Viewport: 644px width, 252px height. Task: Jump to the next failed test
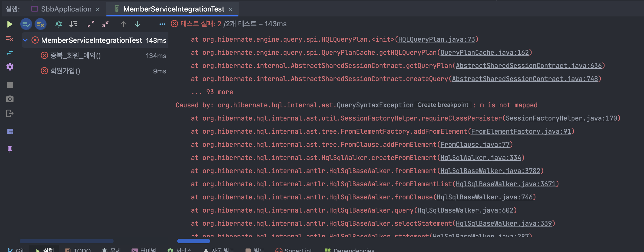point(138,24)
